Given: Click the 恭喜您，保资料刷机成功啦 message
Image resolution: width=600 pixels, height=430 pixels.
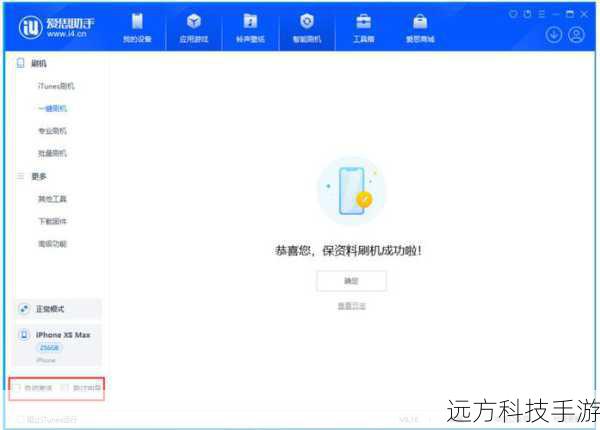Looking at the screenshot, I should (x=349, y=251).
